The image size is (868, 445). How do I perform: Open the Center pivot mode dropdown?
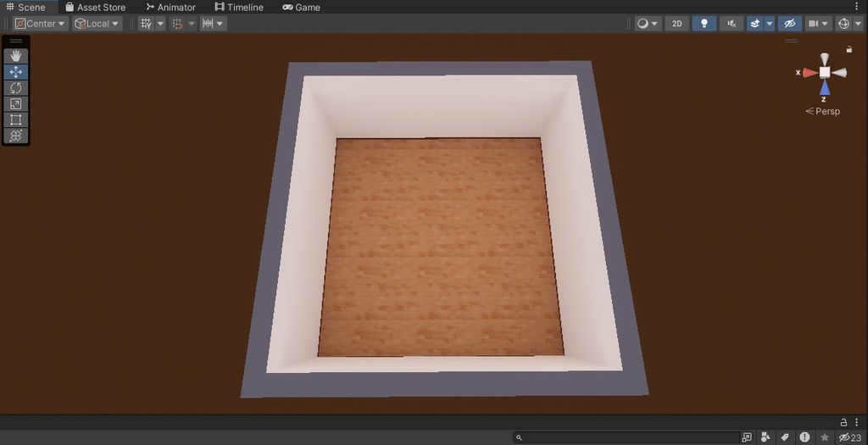41,24
